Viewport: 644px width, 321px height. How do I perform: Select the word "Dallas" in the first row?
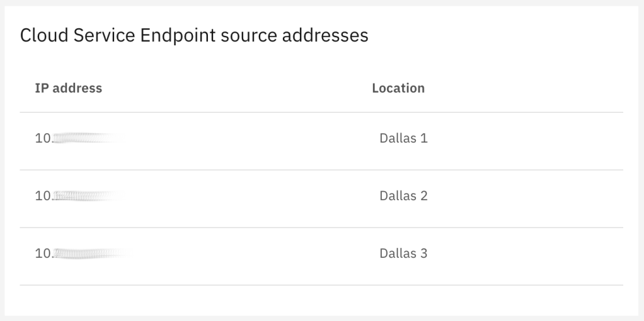point(398,138)
